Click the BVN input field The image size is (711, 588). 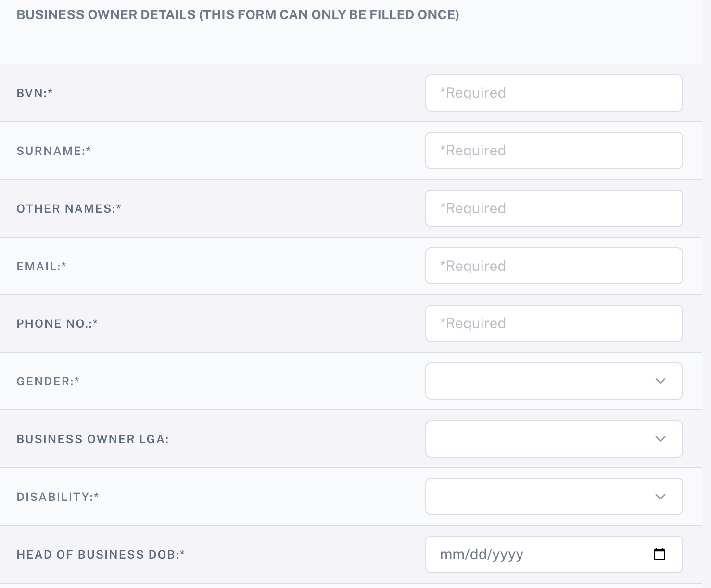(x=554, y=93)
